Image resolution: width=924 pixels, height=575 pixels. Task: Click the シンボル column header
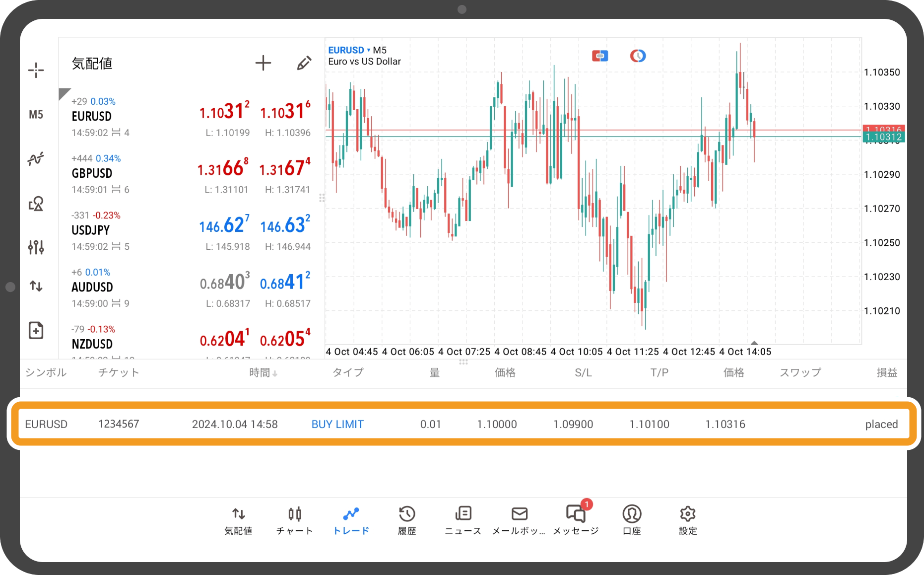46,372
